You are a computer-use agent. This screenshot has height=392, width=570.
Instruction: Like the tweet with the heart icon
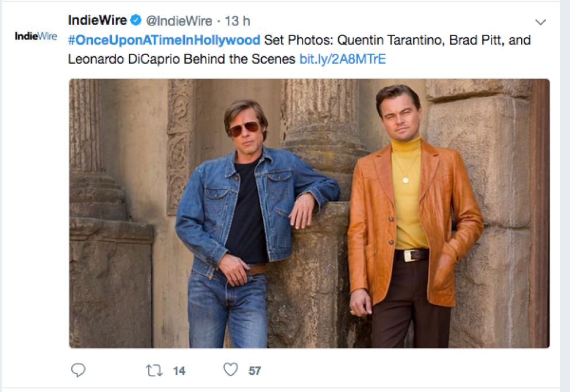(x=231, y=370)
